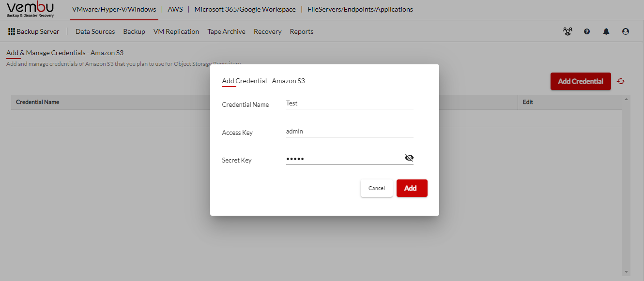644x281 pixels.
Task: Click the Backup Server label
Action: coord(38,31)
